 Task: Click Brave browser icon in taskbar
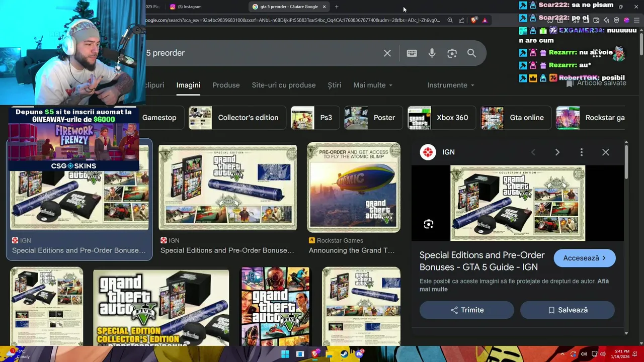point(315,354)
